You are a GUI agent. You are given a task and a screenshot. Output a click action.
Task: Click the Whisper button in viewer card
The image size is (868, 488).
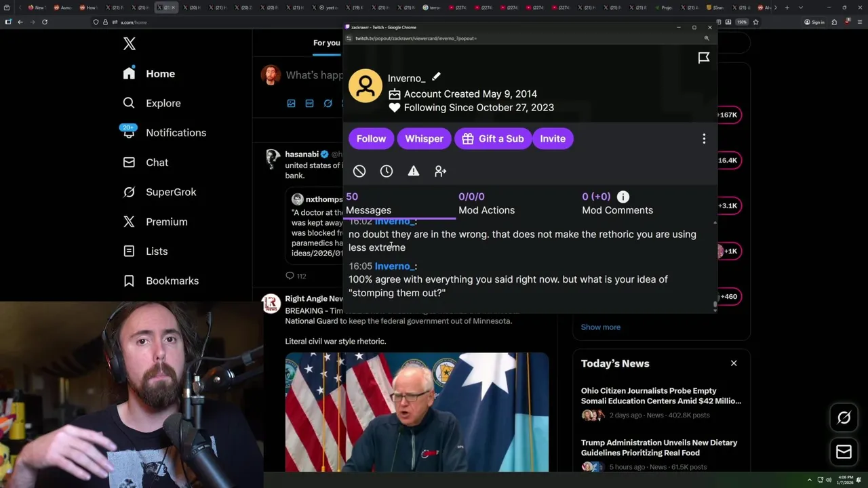[x=424, y=138]
